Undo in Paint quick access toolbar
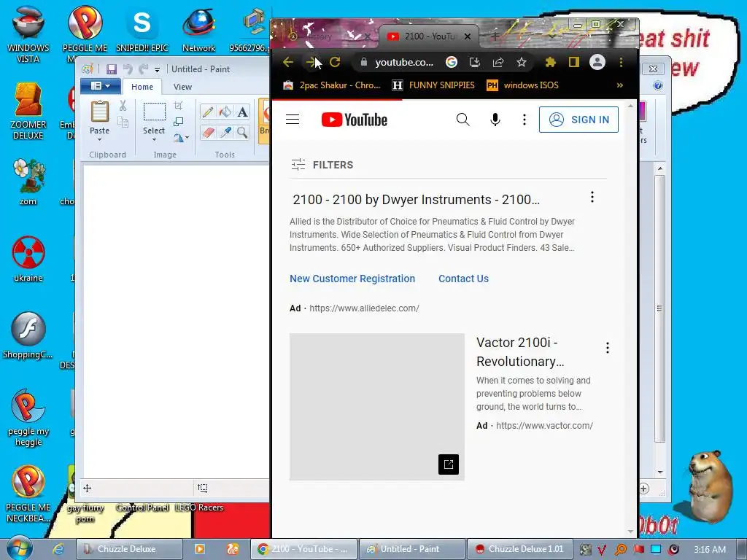The image size is (747, 560). point(127,69)
